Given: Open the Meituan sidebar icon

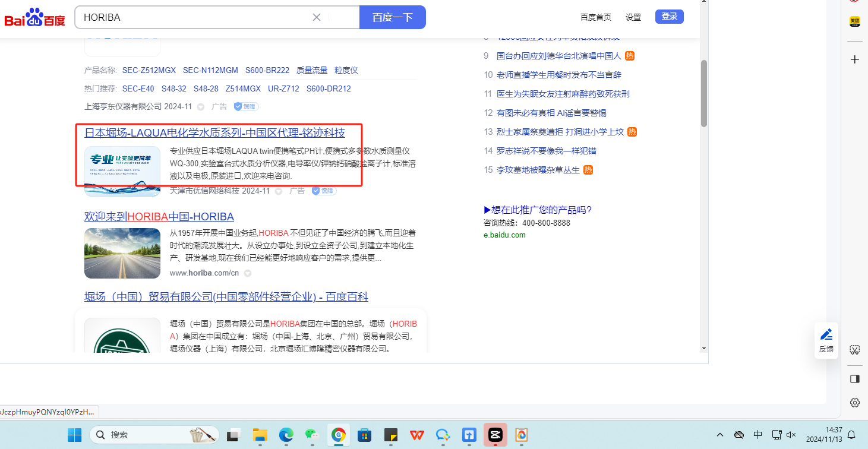Looking at the screenshot, I should point(855,21).
